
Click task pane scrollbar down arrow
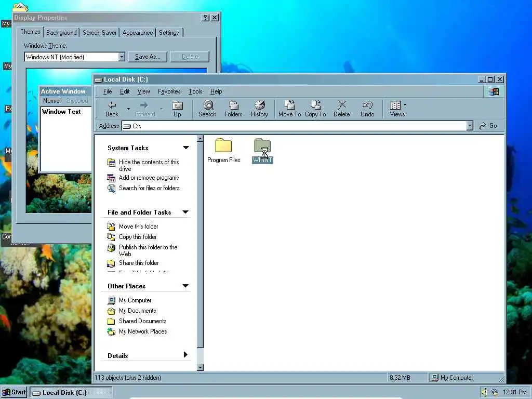click(200, 367)
